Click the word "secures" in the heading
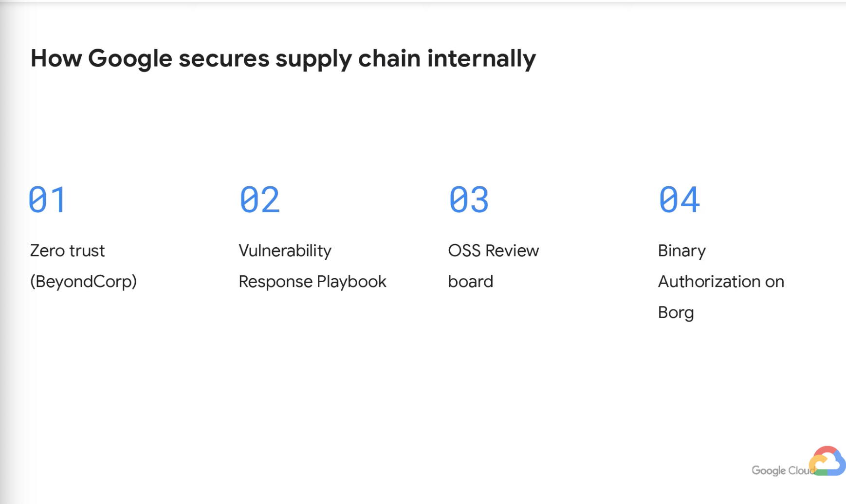The width and height of the screenshot is (846, 504). click(x=224, y=59)
